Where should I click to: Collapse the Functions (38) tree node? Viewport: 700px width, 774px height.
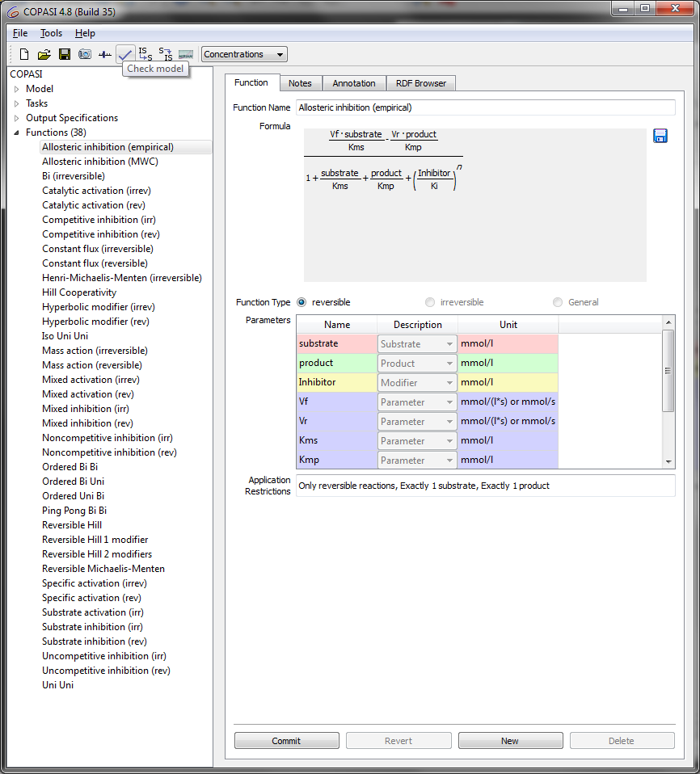(x=17, y=133)
